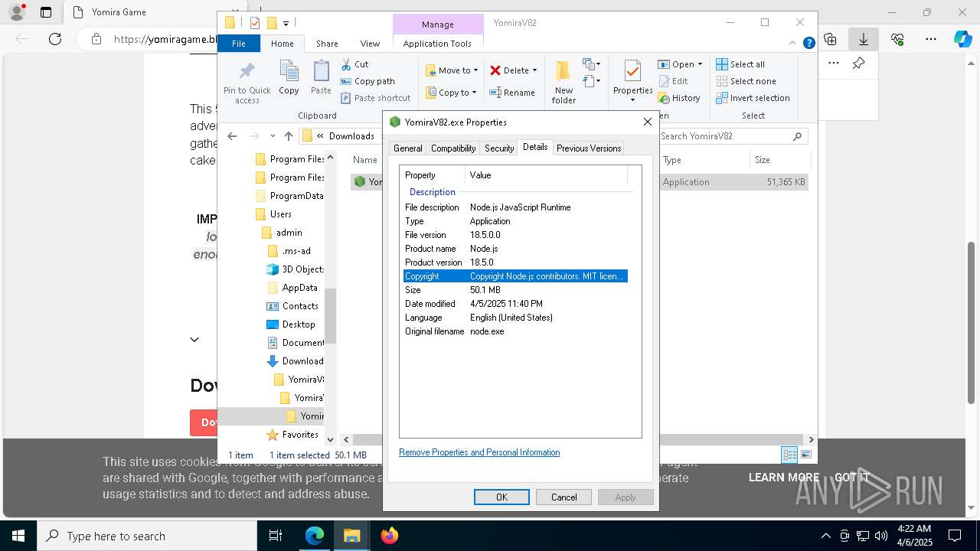Open the Open button dropdown arrow
Screen dimensions: 980x551
(x=700, y=64)
